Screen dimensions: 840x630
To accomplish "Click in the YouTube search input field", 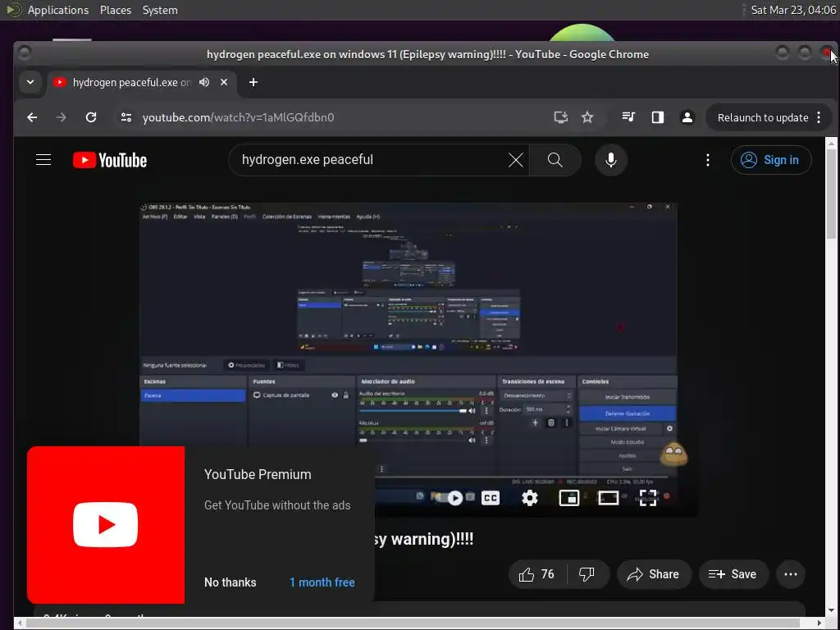I will point(370,160).
